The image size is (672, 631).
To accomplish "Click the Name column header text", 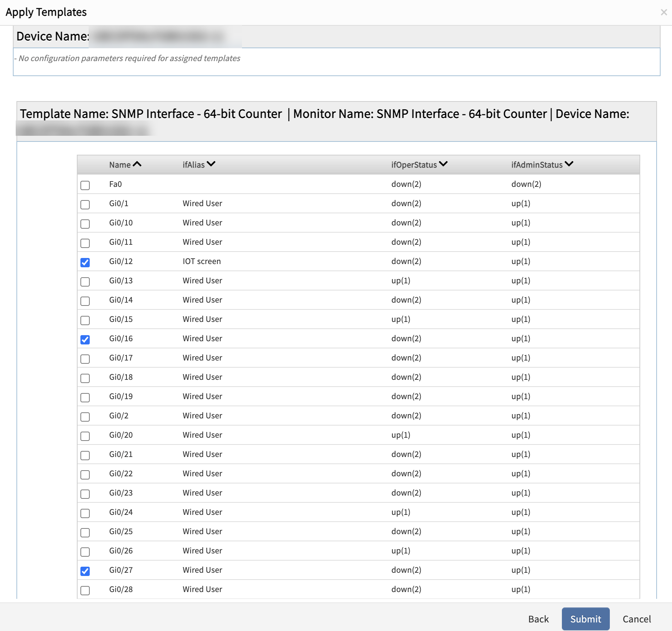I will click(x=120, y=165).
